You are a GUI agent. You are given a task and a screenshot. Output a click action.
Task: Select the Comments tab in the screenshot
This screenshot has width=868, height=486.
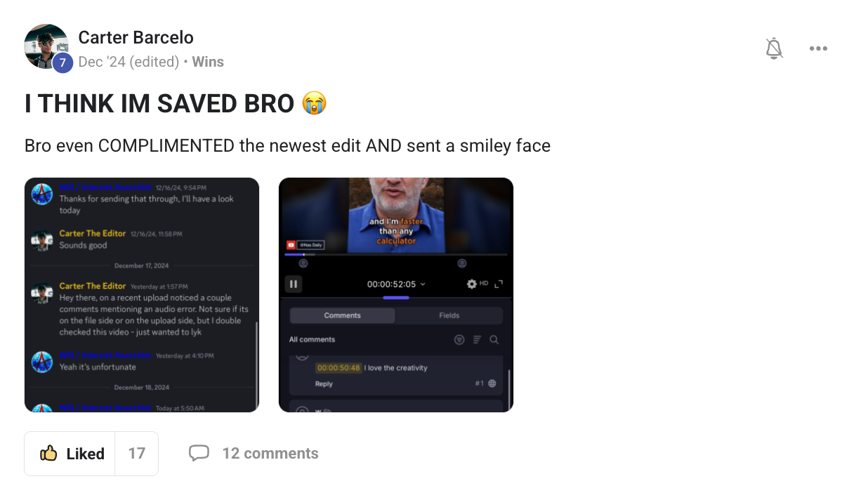point(343,315)
